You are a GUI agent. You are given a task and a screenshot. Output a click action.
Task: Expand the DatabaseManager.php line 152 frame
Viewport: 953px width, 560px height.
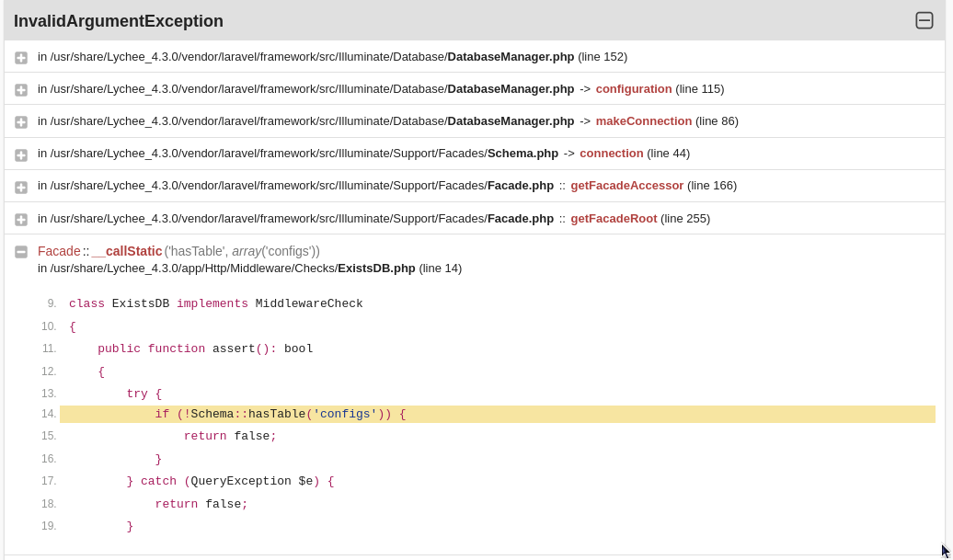pos(20,57)
